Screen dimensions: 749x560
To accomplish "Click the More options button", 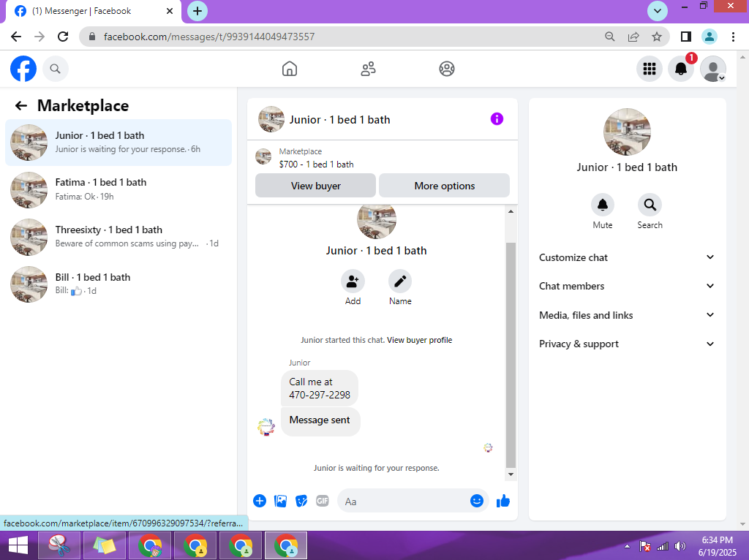I will tap(444, 186).
